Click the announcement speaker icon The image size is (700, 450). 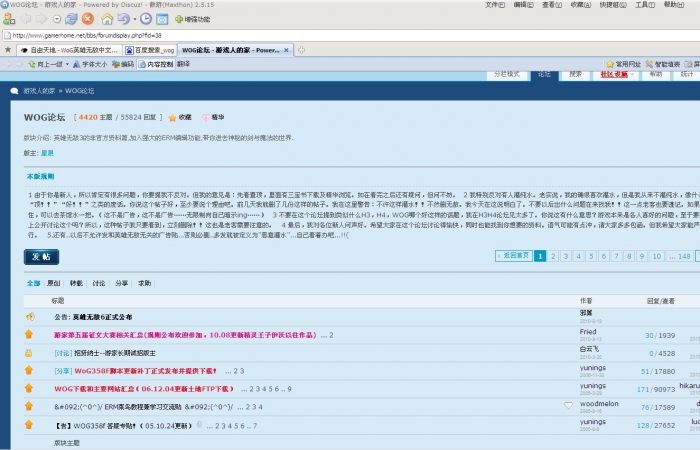point(29,317)
